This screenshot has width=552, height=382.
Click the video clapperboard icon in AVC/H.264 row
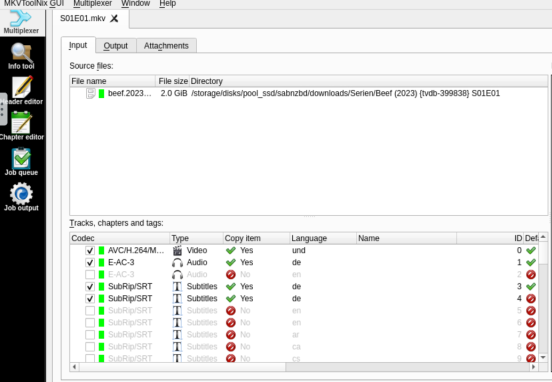(177, 250)
